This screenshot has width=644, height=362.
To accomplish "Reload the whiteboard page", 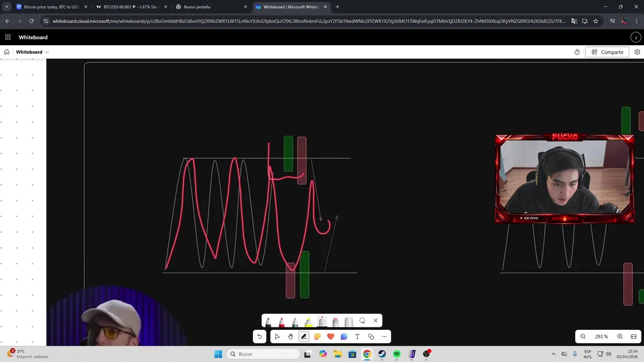I will click(31, 21).
